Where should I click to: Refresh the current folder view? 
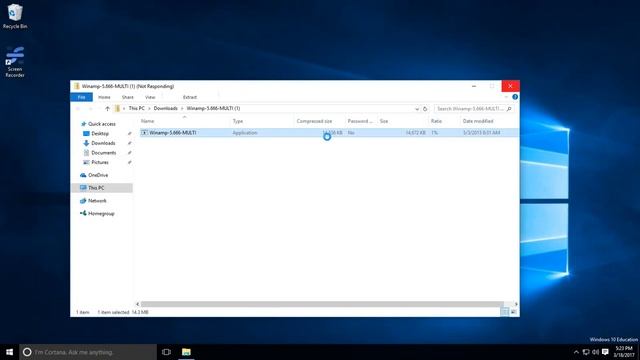click(x=425, y=109)
